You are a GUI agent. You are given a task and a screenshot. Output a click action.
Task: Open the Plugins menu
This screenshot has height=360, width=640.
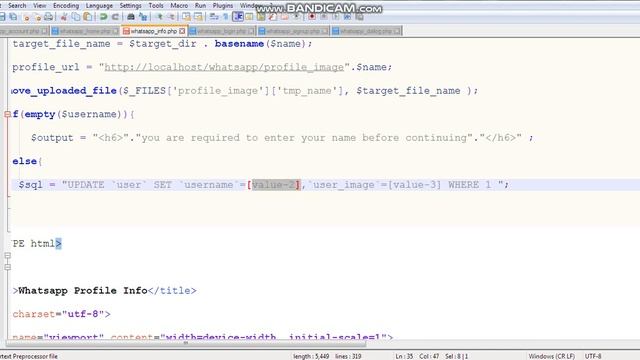point(223,6)
